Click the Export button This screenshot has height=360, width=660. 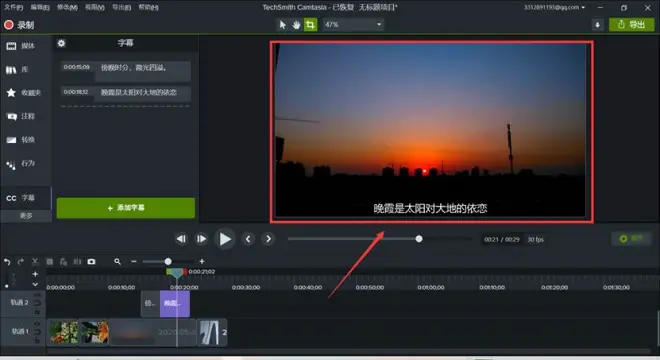click(631, 24)
